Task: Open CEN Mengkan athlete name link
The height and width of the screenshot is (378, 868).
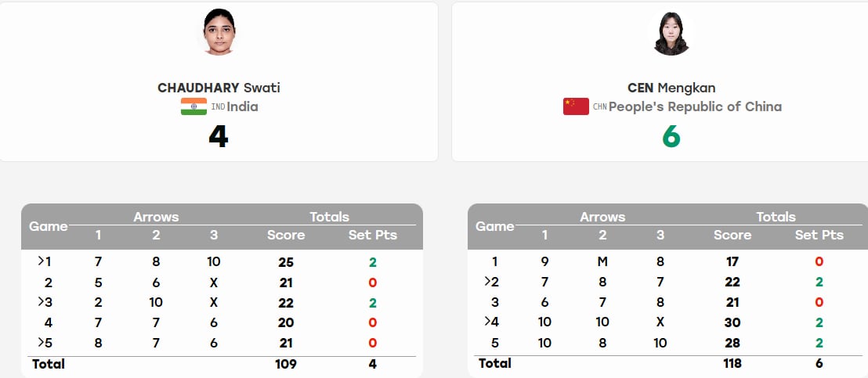Action: point(671,88)
